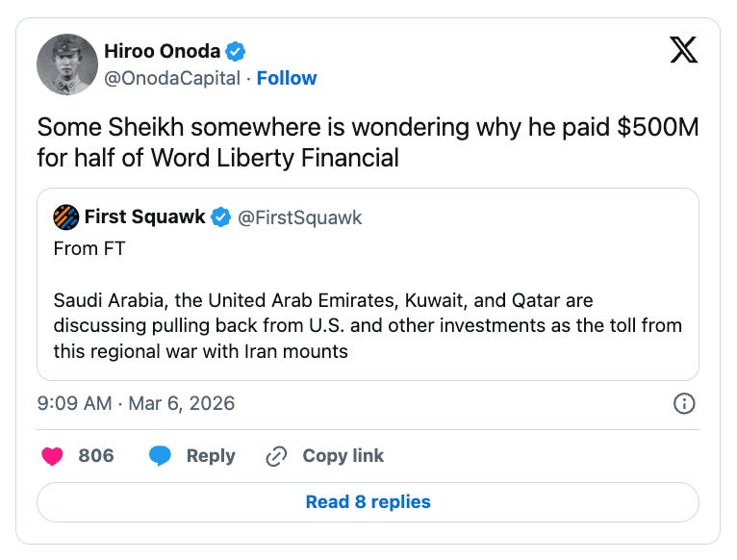Follow the @OnodaCapital account
Viewport: 737px width, 560px height.
tap(287, 78)
